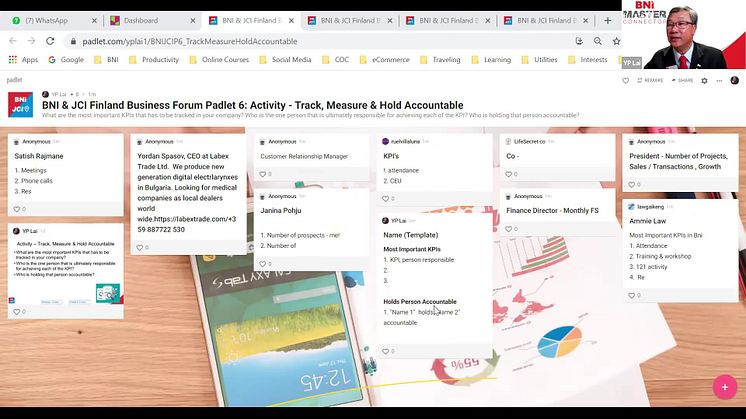Open the Traveling bookmarks folder
Image resolution: width=746 pixels, height=419 pixels.
point(440,59)
